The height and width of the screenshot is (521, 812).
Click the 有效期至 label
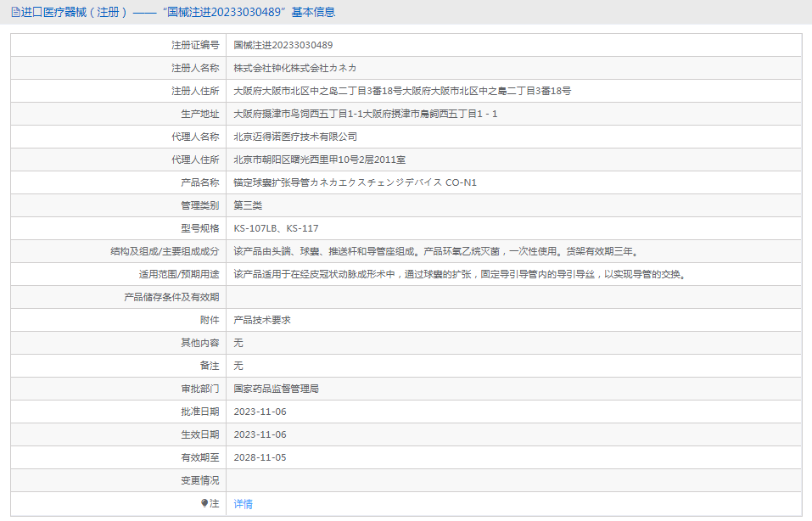[200, 457]
